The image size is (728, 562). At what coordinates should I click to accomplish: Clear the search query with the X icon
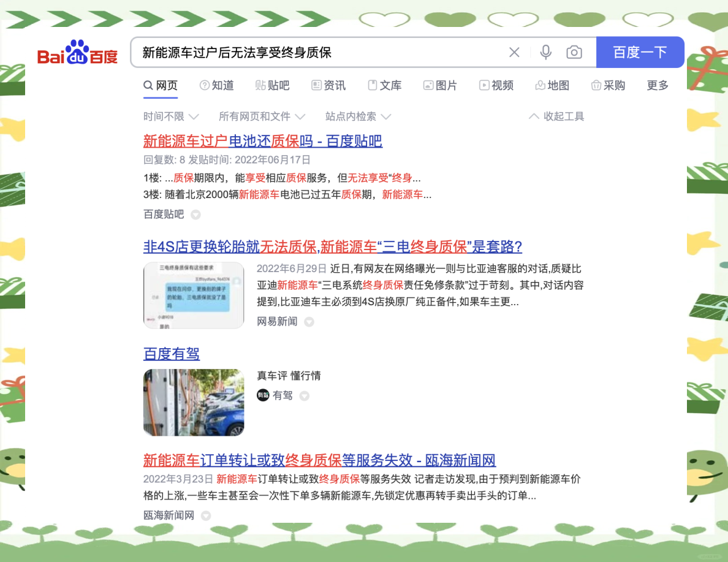tap(514, 53)
